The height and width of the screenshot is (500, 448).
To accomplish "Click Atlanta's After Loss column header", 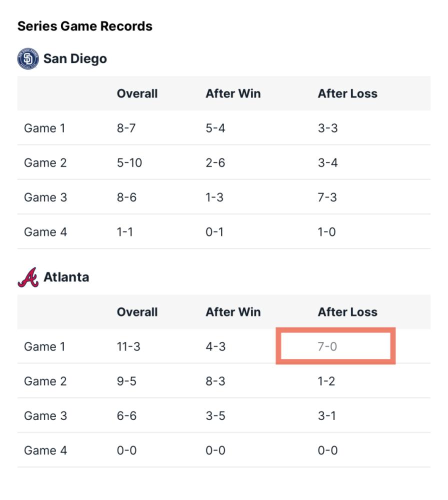I will pos(347,312).
